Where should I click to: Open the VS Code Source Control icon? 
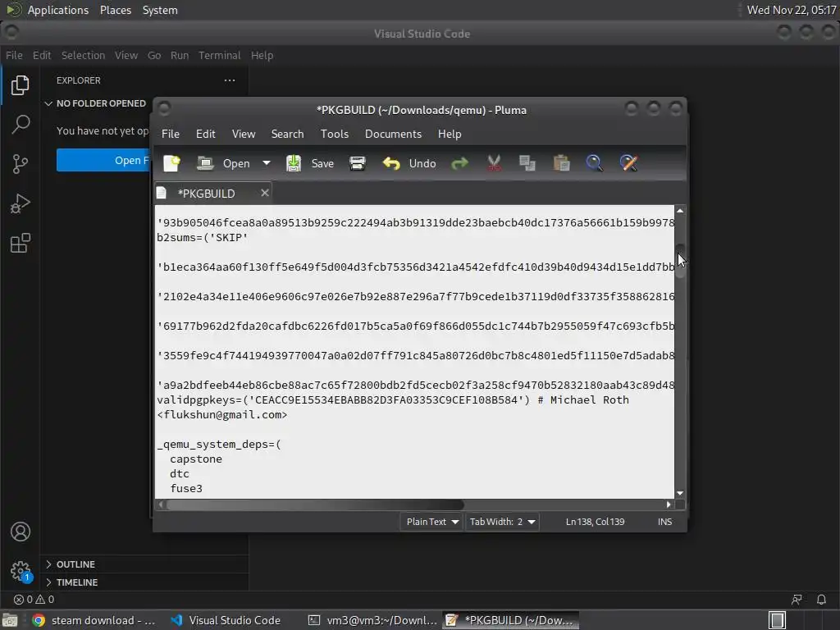(20, 164)
